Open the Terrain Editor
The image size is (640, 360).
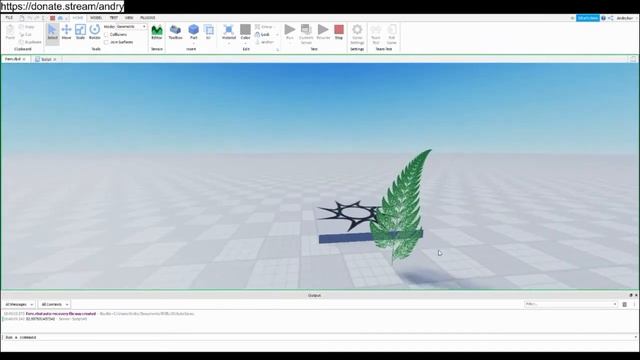point(157,32)
